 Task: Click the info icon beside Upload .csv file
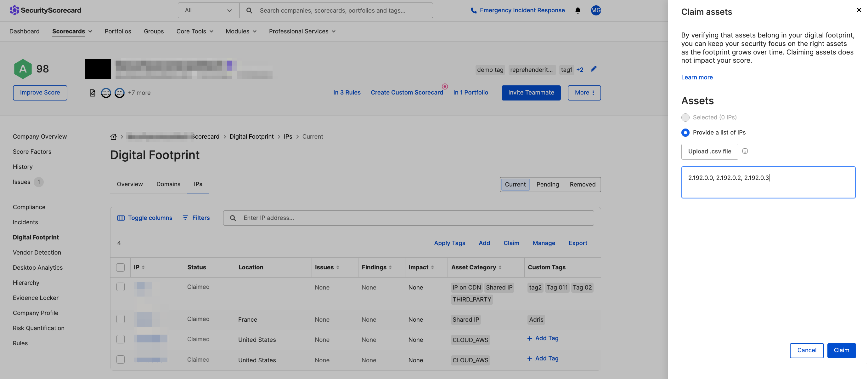coord(745,151)
